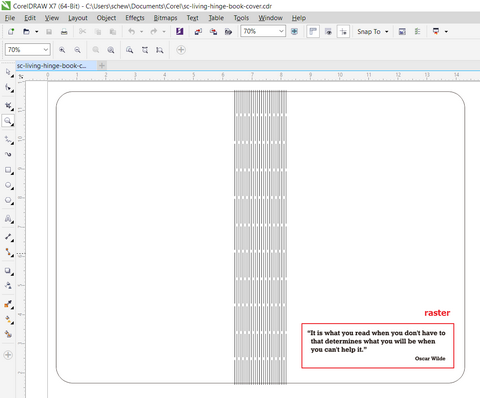Click the Full-screen preview icon
The height and width of the screenshot is (398, 480).
(294, 32)
